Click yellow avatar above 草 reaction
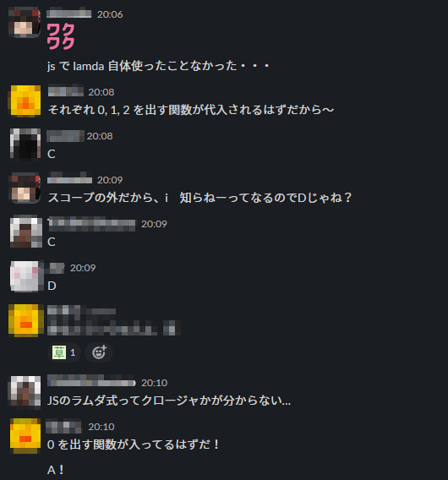 [x=25, y=320]
